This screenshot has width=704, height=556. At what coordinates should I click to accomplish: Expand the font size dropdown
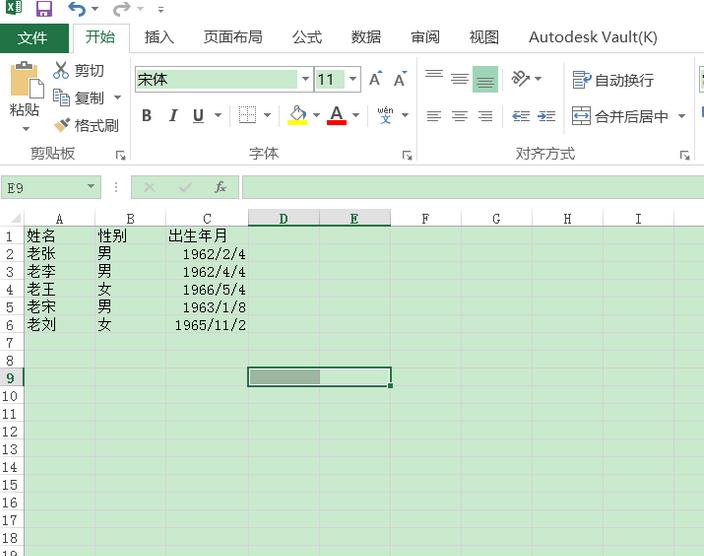pyautogui.click(x=353, y=80)
